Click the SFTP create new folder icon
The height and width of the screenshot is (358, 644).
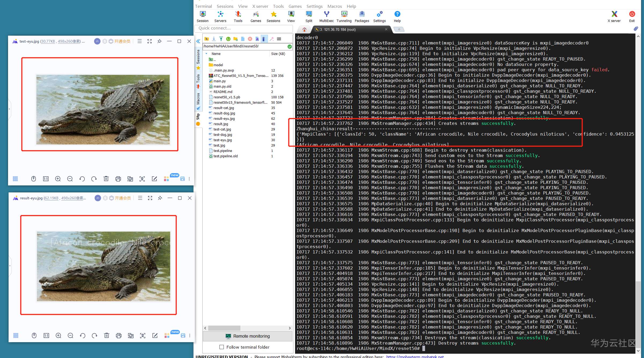(235, 39)
